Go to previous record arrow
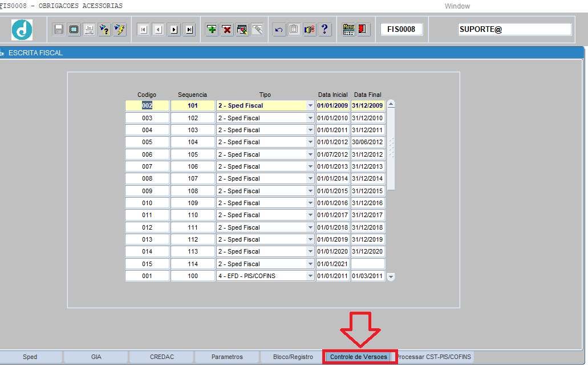Viewport: 588px width, 367px height. [x=159, y=29]
